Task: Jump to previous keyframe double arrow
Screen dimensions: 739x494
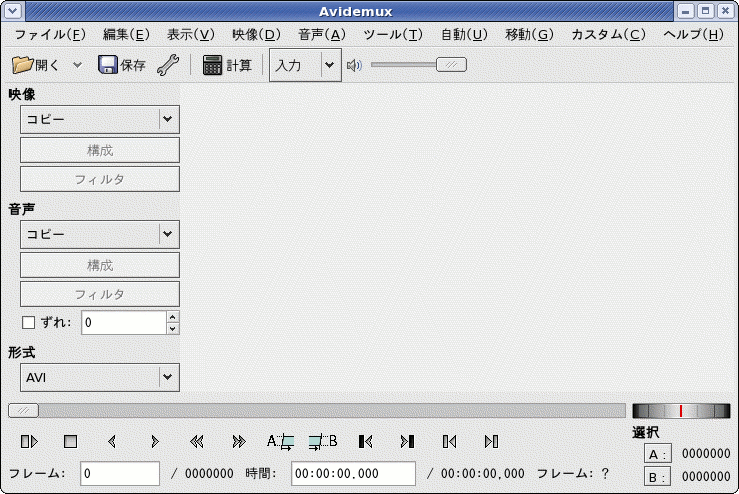Action: [x=197, y=442]
